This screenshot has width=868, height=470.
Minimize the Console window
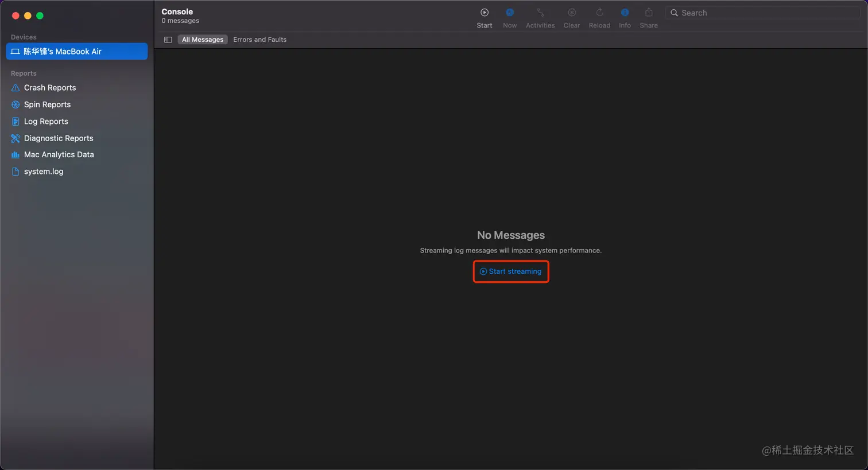tap(28, 15)
